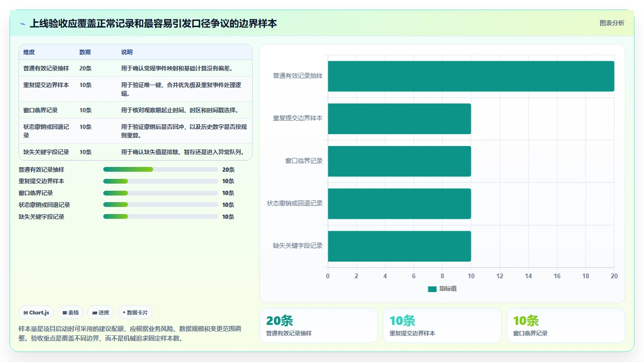The width and height of the screenshot is (644, 362).
Task: Select the Chart.js chip
Action: 37,313
